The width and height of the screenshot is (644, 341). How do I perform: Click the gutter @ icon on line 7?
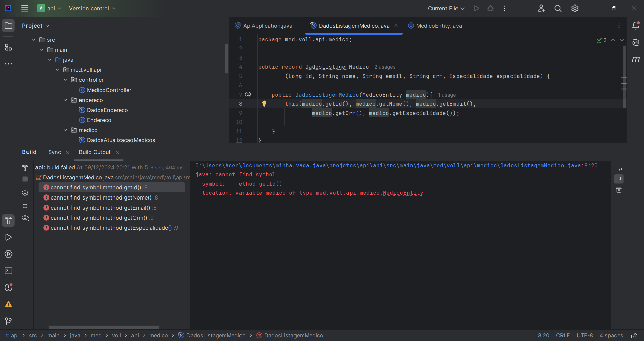click(x=248, y=95)
